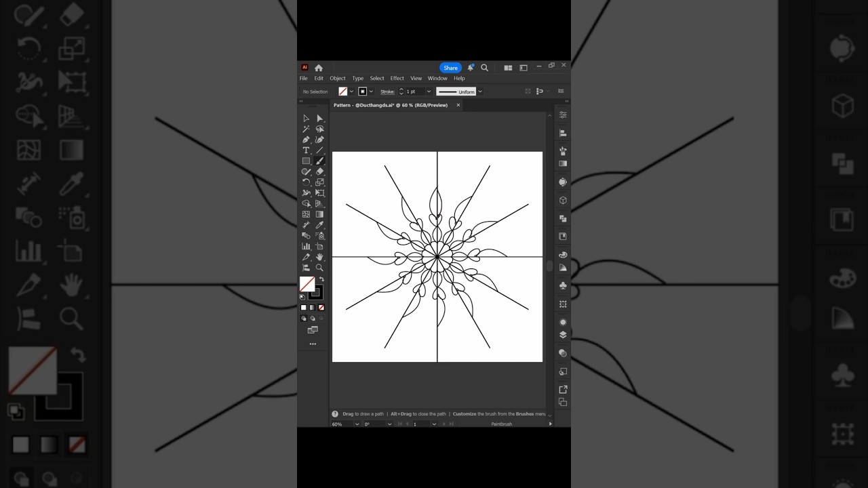The image size is (868, 488).
Task: Open the arrange documents dropdown
Action: pos(508,68)
